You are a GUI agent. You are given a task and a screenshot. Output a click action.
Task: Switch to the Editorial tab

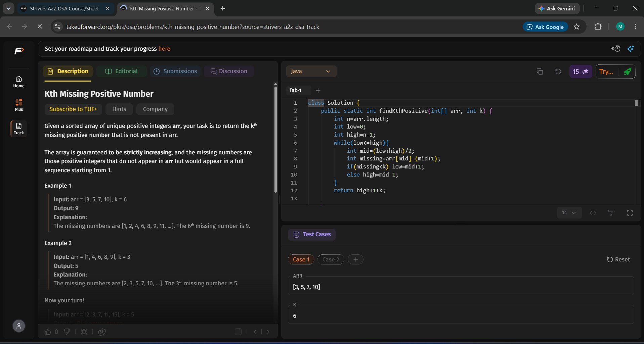pyautogui.click(x=122, y=71)
